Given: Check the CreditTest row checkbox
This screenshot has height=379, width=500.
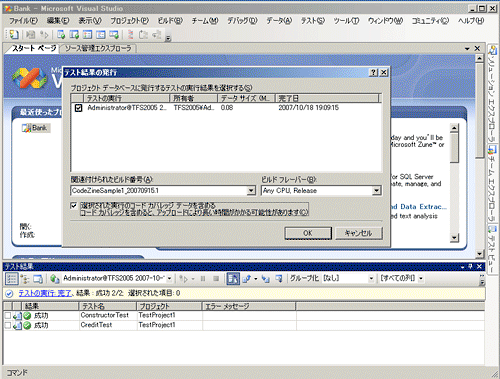Looking at the screenshot, I should (8, 325).
